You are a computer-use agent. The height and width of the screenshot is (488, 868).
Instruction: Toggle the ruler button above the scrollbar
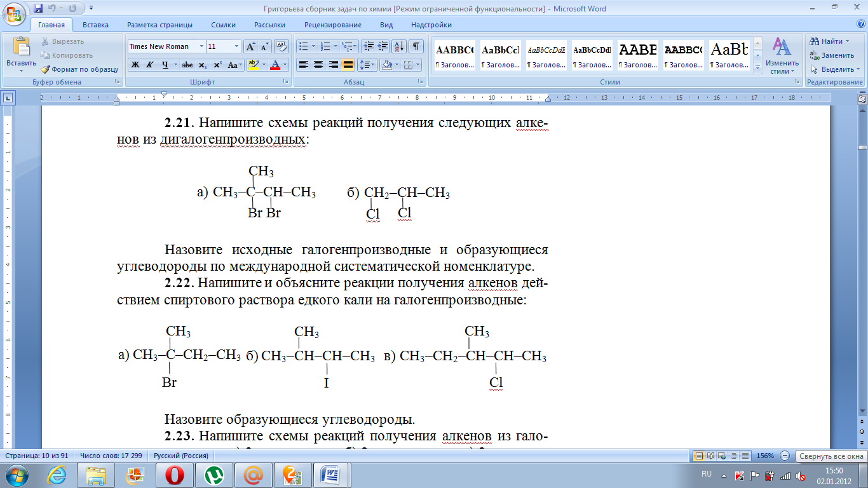(862, 99)
